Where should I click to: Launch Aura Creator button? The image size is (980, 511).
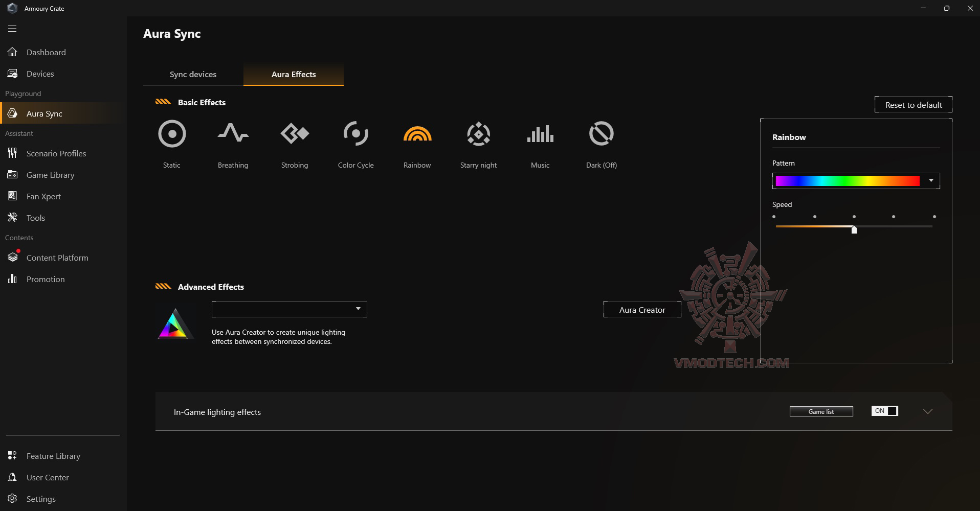pyautogui.click(x=642, y=310)
